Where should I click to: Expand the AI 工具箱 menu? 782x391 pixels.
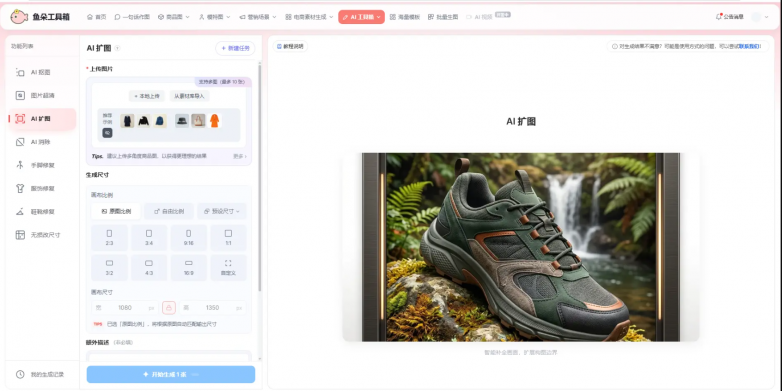pyautogui.click(x=361, y=17)
